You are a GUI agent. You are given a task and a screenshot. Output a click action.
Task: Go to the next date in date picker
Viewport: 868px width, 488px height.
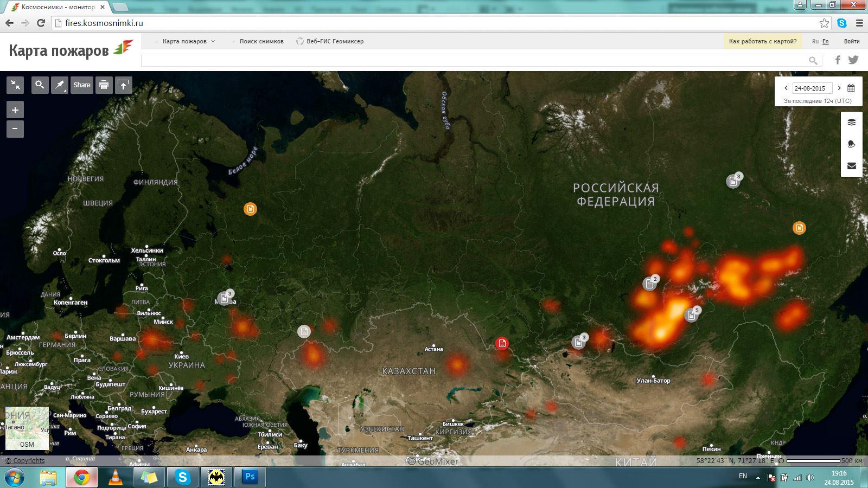[x=839, y=88]
